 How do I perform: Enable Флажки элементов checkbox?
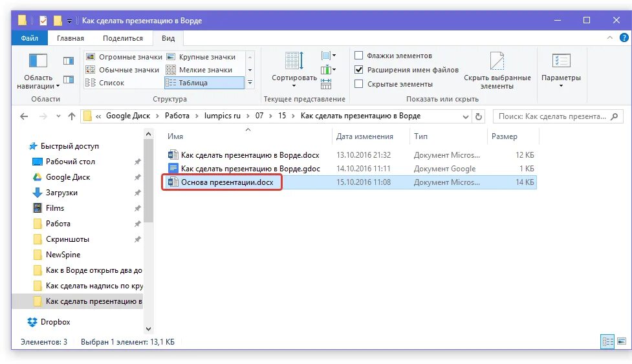[359, 56]
